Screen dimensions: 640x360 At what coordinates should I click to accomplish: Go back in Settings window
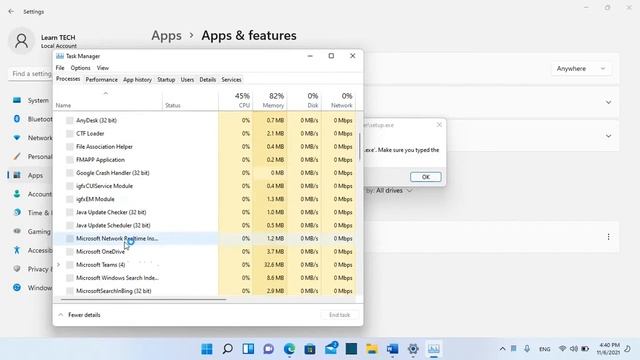11,11
